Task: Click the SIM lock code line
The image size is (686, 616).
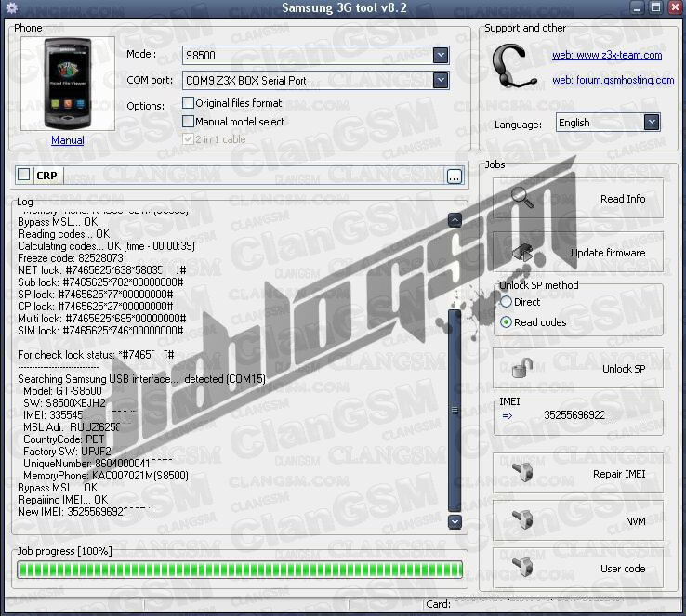Action: 100,331
